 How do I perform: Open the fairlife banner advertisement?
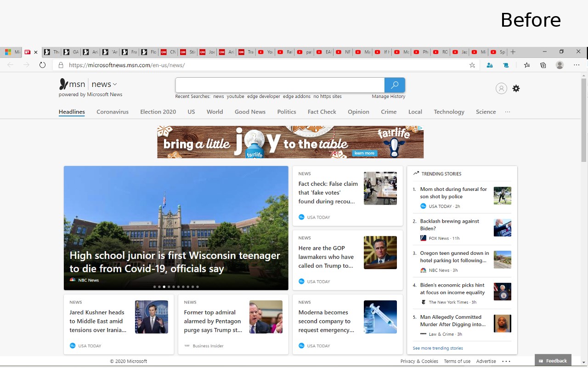click(290, 142)
